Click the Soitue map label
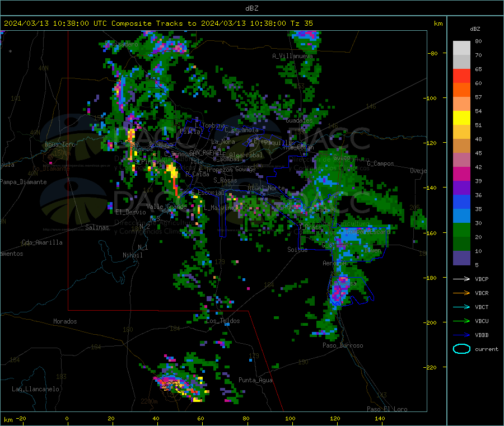Viewport: 504px width, 426px height. coord(297,250)
